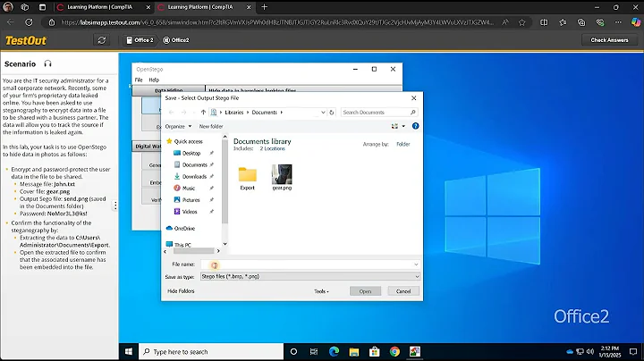The height and width of the screenshot is (361, 644).
Task: Click the Check Answers button
Action: click(609, 40)
